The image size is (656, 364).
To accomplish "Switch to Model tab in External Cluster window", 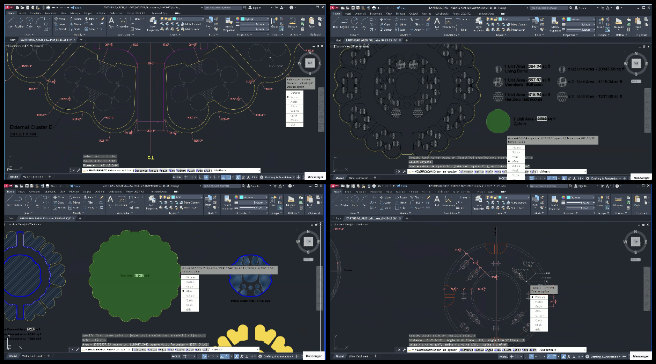I will coord(13,177).
